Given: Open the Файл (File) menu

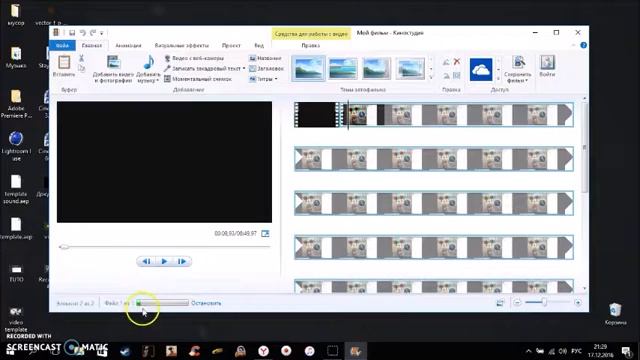Looking at the screenshot, I should [62, 45].
